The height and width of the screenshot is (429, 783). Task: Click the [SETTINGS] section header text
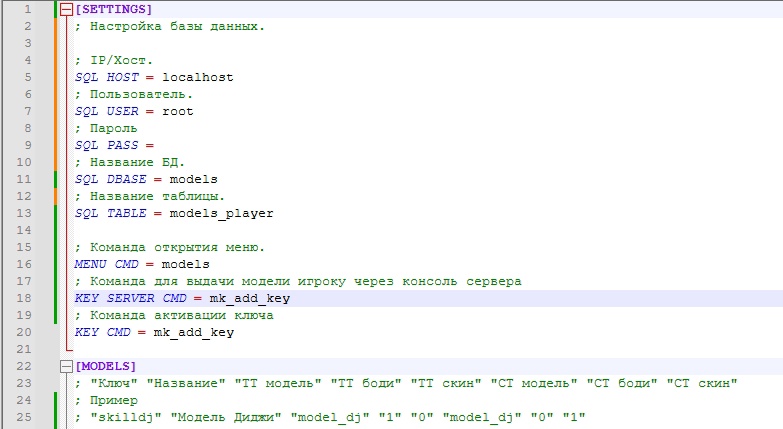pyautogui.click(x=114, y=10)
